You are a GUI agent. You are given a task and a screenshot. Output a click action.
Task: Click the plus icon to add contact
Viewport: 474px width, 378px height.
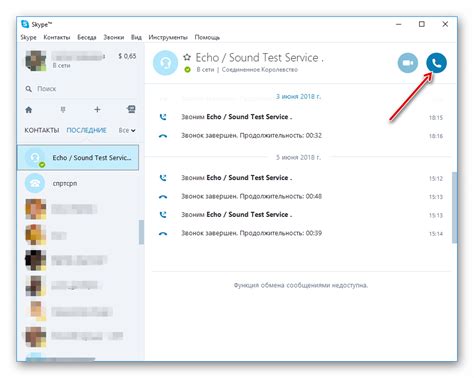click(x=97, y=109)
